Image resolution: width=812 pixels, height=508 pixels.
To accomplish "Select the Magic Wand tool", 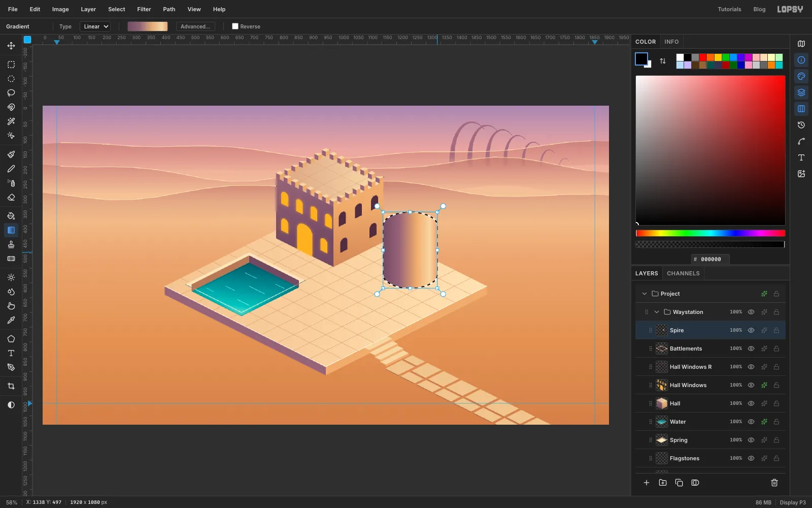I will click(x=11, y=121).
